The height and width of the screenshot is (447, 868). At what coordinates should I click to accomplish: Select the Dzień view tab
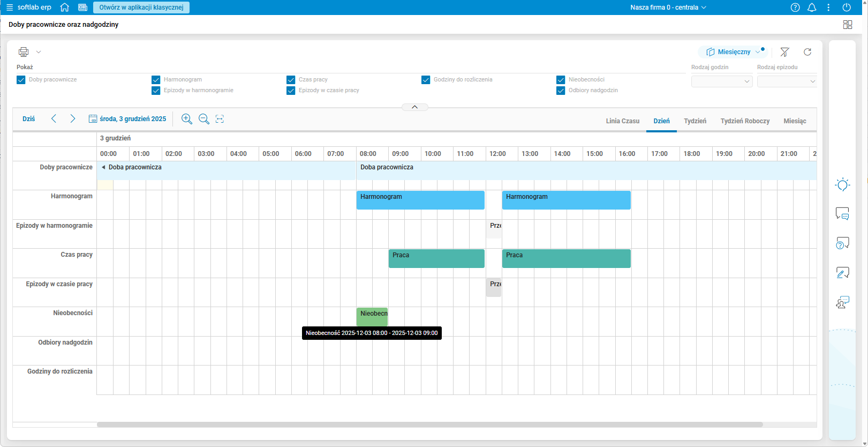pos(661,121)
